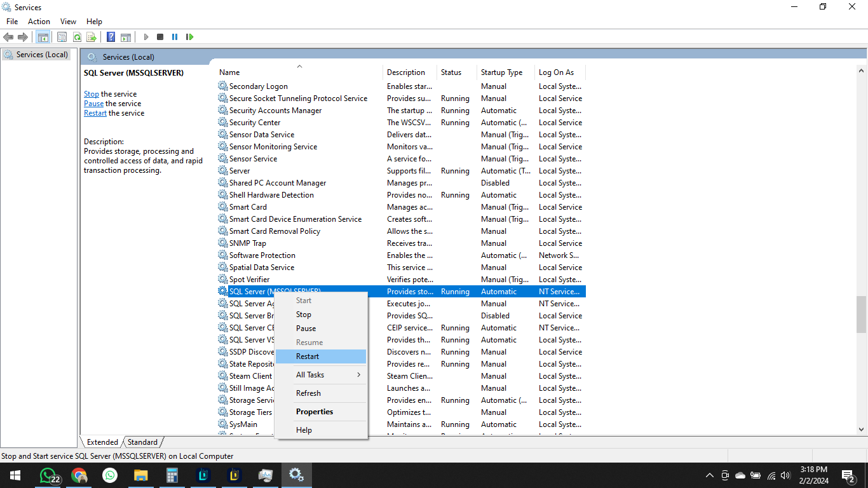This screenshot has width=868, height=488.
Task: Open the Windows Start button
Action: pyautogui.click(x=15, y=475)
